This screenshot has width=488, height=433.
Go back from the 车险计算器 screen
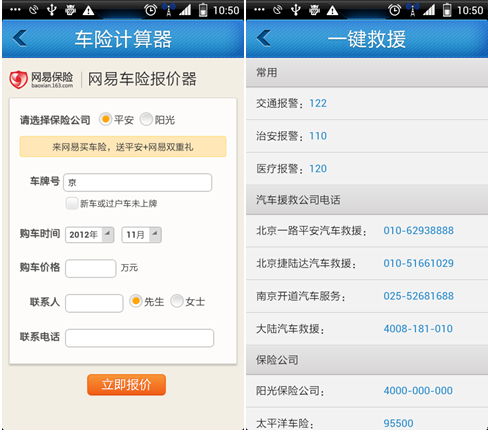[20, 38]
